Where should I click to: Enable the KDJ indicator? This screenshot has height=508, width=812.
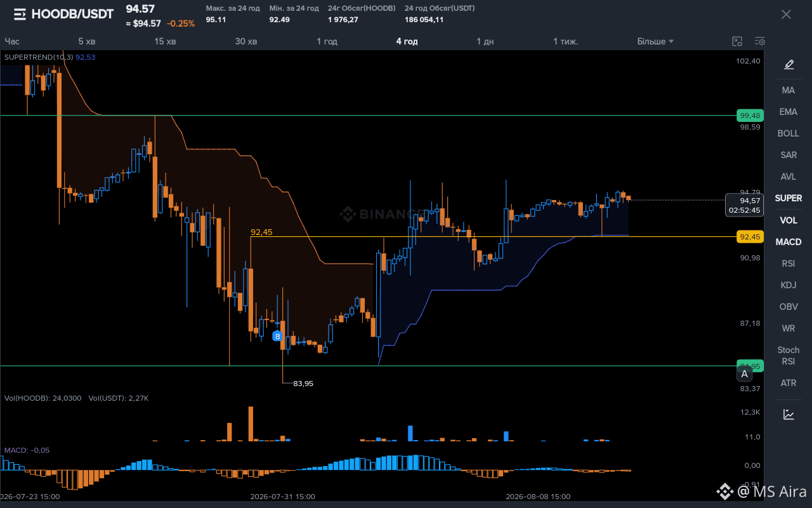pos(789,285)
